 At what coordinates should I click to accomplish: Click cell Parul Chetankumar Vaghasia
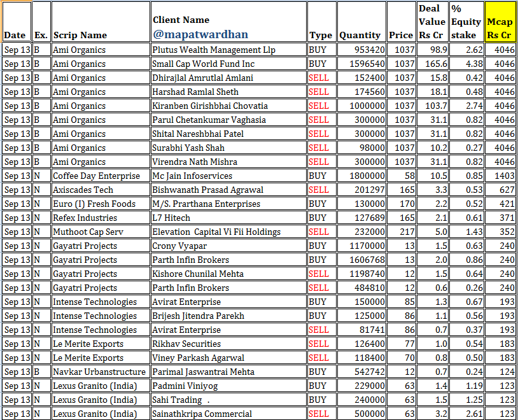click(x=228, y=120)
